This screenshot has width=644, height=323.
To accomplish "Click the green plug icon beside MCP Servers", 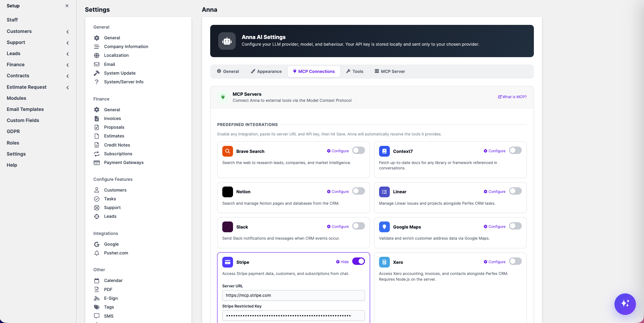I will (223, 97).
